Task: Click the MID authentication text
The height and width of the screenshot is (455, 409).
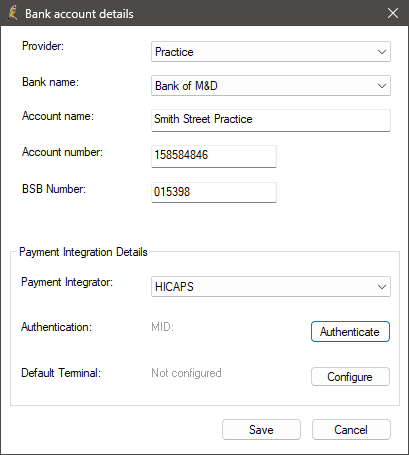Action: (x=162, y=327)
